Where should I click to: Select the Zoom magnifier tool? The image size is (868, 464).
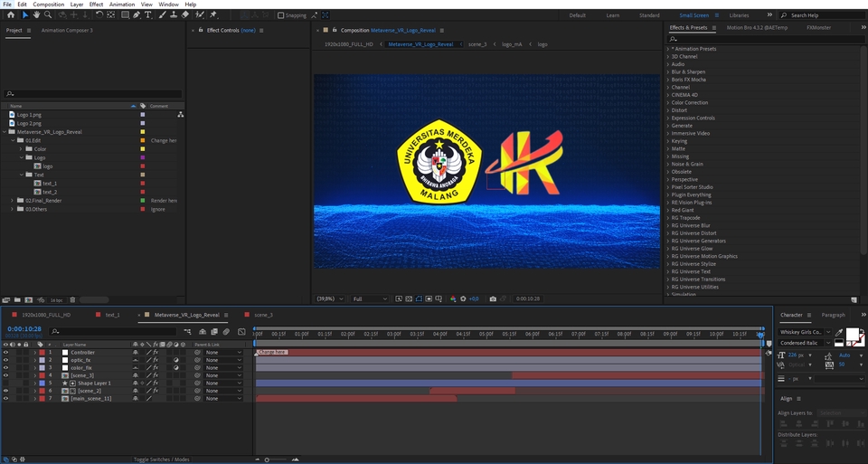[x=48, y=15]
